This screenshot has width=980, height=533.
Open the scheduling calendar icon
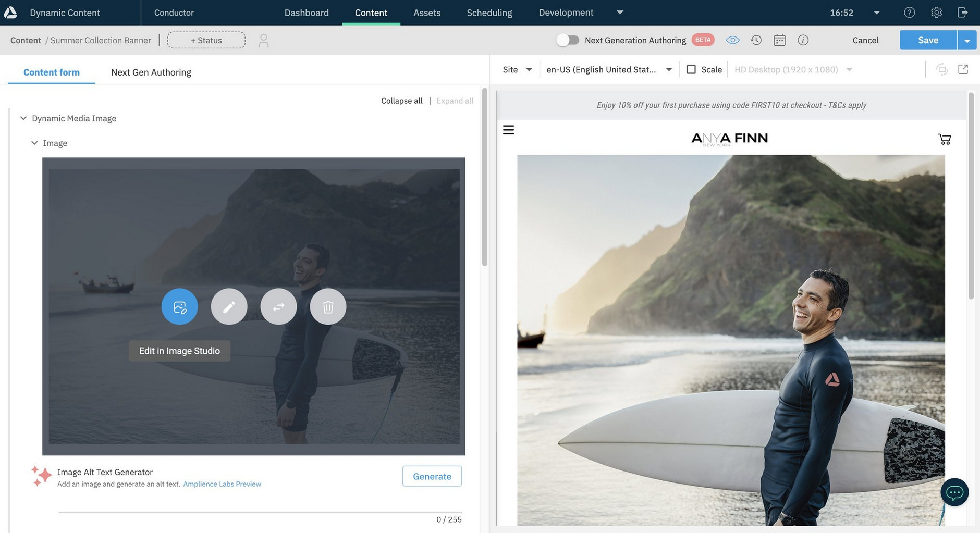pos(779,40)
